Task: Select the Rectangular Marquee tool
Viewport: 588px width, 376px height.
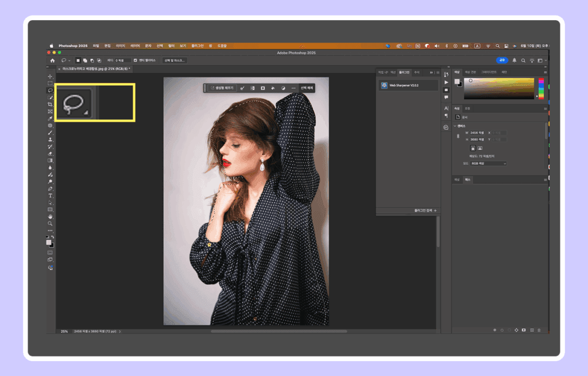Action: click(50, 83)
